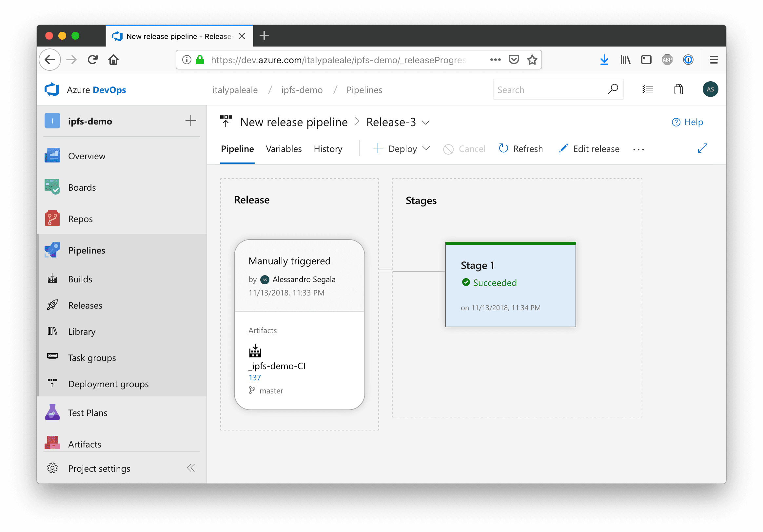Select the New release pipeline browser tab
The width and height of the screenshot is (763, 532).
(x=179, y=36)
